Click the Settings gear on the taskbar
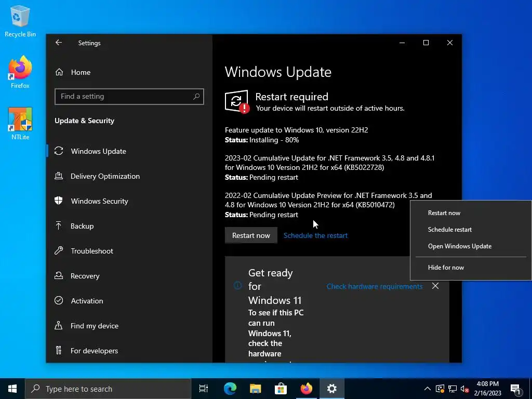532x399 pixels. tap(332, 389)
